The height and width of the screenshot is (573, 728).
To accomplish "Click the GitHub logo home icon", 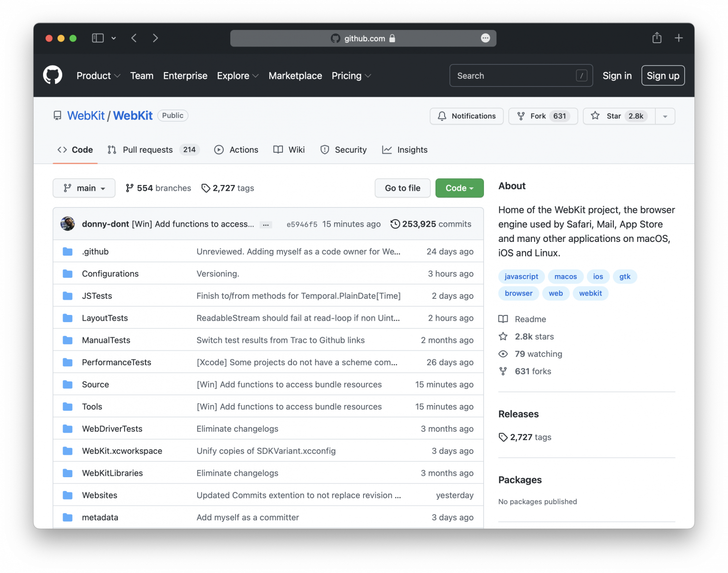I will [x=53, y=75].
